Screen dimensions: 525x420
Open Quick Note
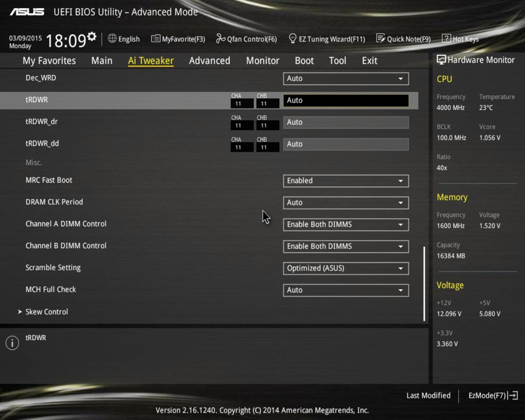[x=404, y=38]
